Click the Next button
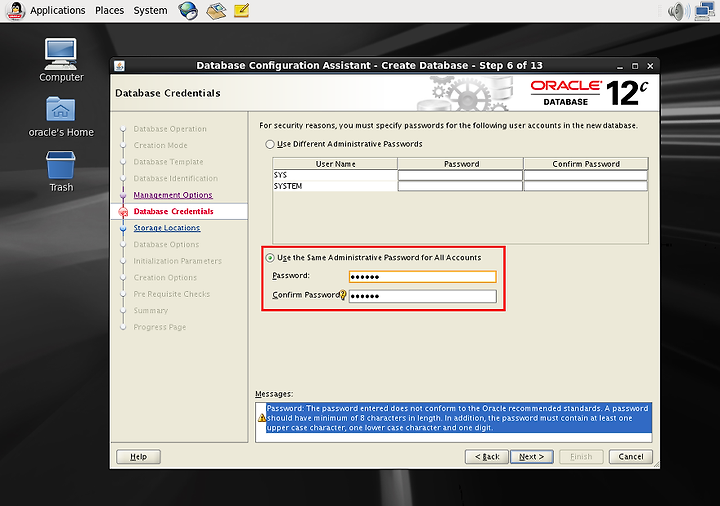 point(531,456)
